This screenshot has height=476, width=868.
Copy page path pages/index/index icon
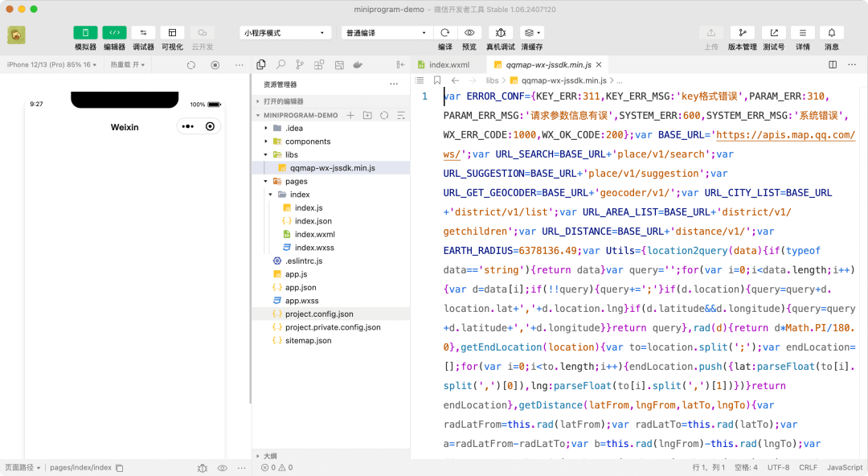tap(120, 468)
